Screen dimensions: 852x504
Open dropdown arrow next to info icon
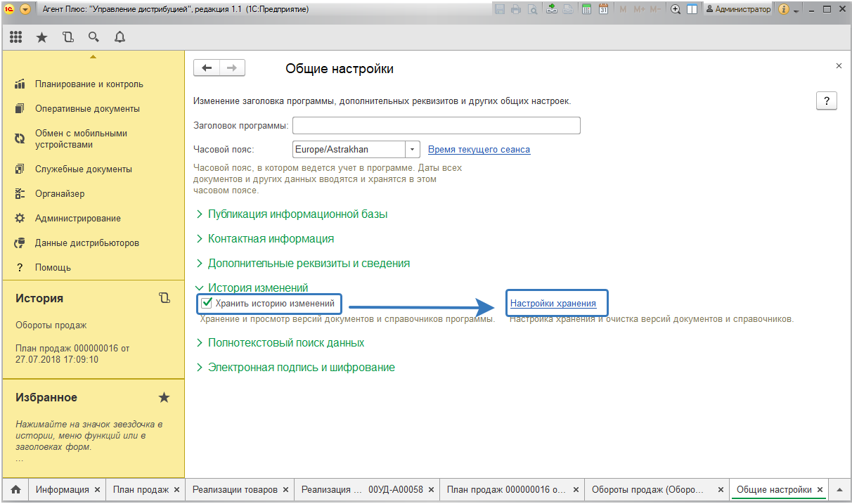[796, 10]
